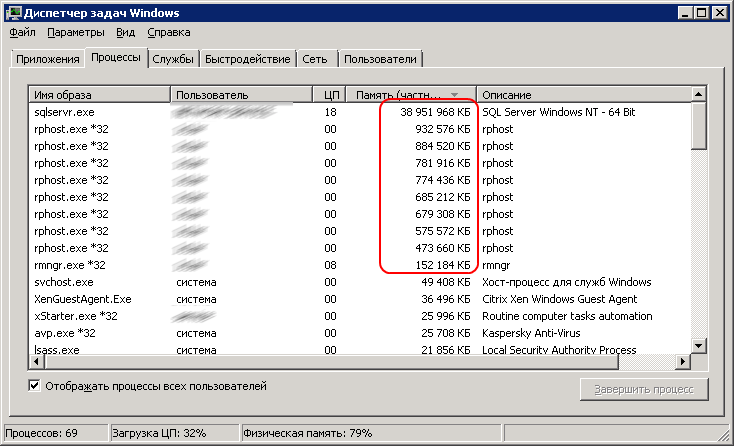734x446 pixels.
Task: Open the Файл menu
Action: coord(22,33)
